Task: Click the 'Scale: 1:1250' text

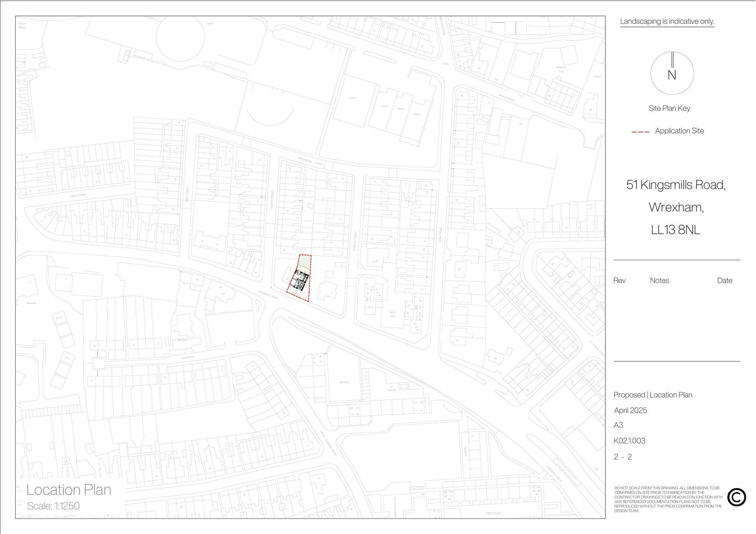Action: [53, 506]
